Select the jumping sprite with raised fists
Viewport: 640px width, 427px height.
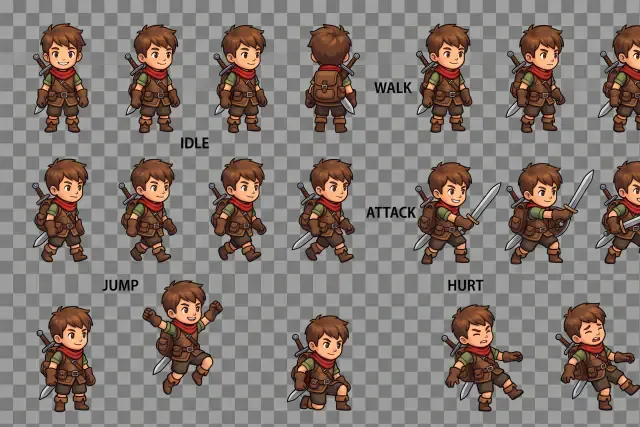tap(182, 337)
